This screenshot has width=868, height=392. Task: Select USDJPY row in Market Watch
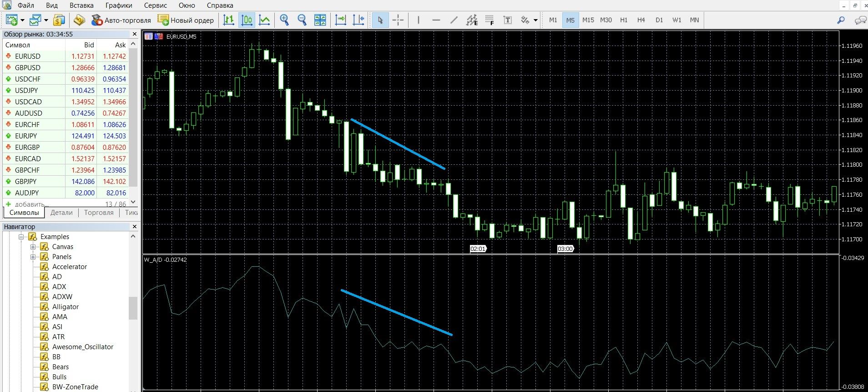click(x=66, y=91)
